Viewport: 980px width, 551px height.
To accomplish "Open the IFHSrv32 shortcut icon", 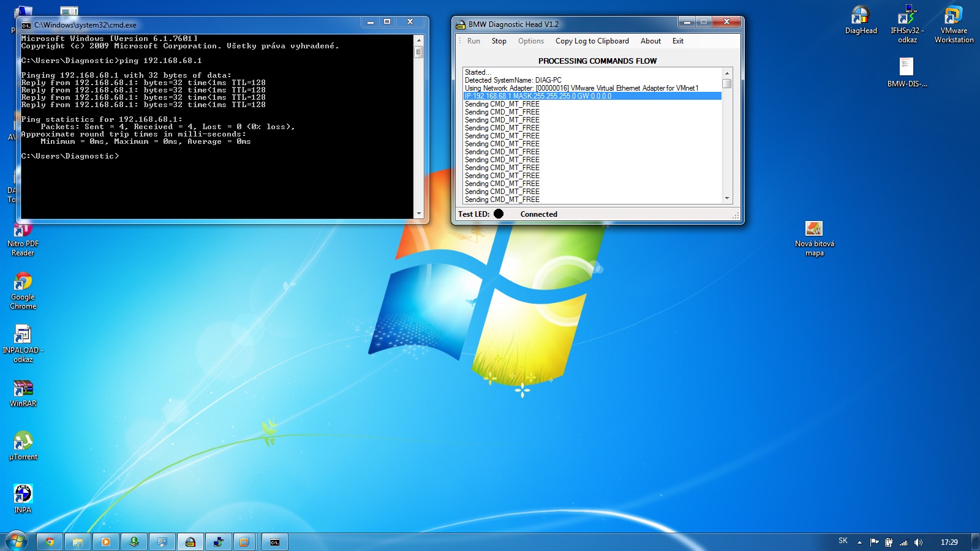I will pos(907,18).
